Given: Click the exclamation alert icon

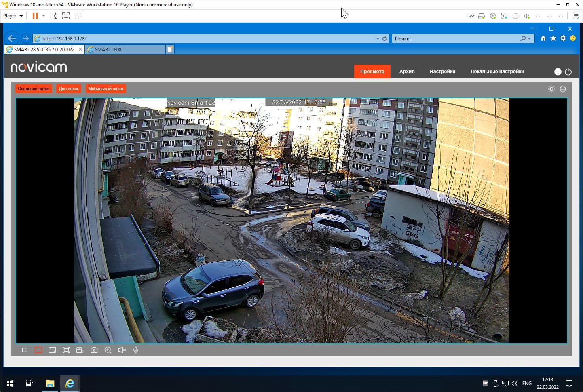Looking at the screenshot, I should [558, 72].
